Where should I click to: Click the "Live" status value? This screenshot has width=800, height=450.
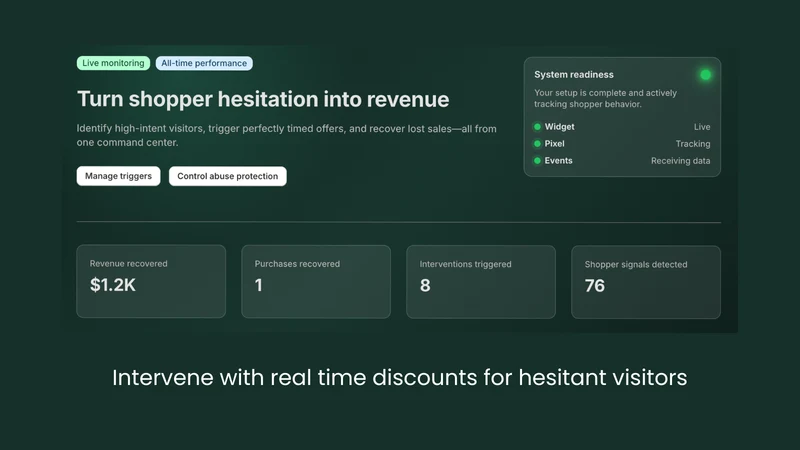[702, 127]
